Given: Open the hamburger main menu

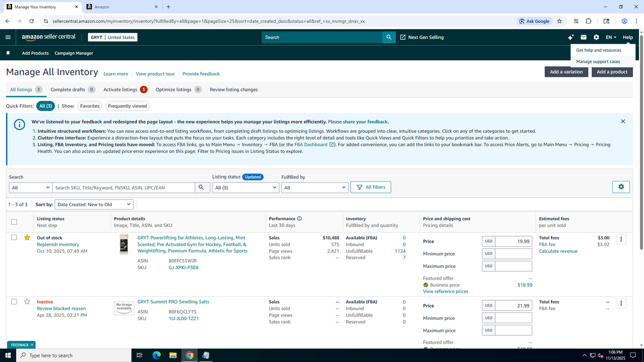Looking at the screenshot, I should point(8,37).
